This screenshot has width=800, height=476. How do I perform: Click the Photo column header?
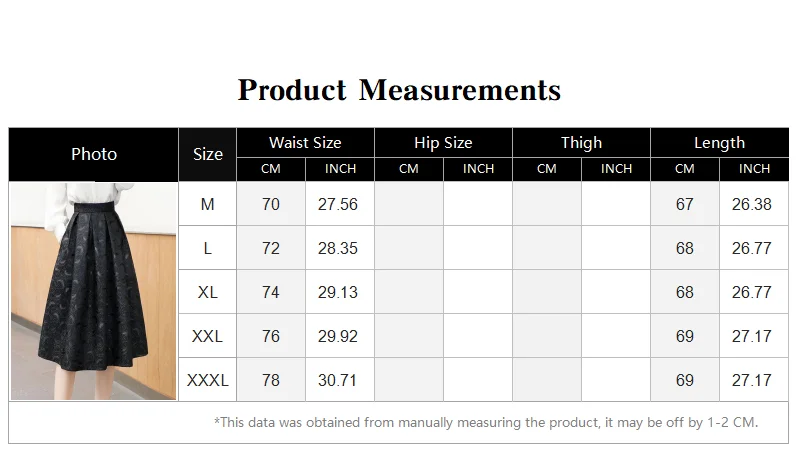point(94,154)
